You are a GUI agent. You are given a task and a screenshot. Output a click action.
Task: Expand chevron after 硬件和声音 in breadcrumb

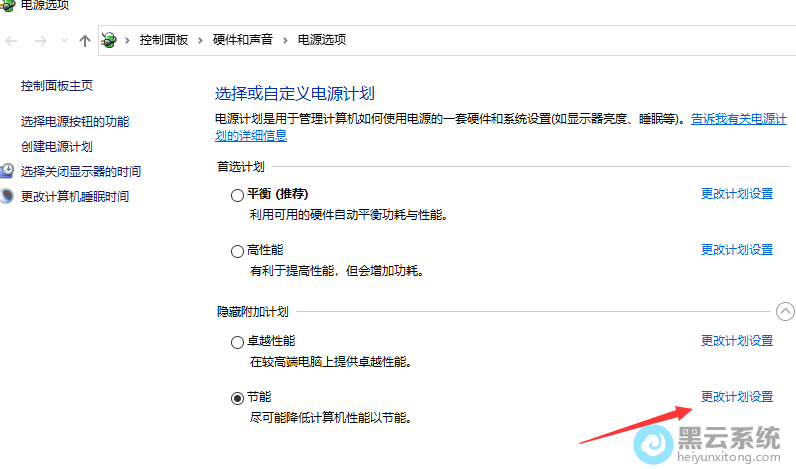[286, 40]
